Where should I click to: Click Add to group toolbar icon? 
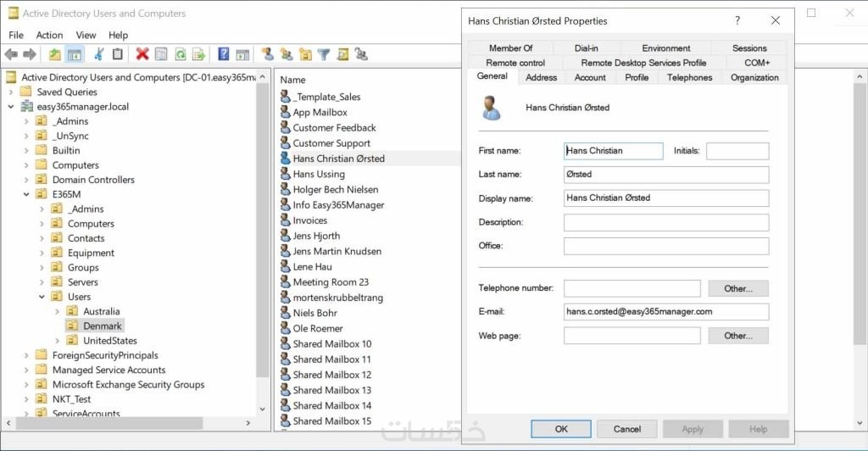tap(361, 54)
